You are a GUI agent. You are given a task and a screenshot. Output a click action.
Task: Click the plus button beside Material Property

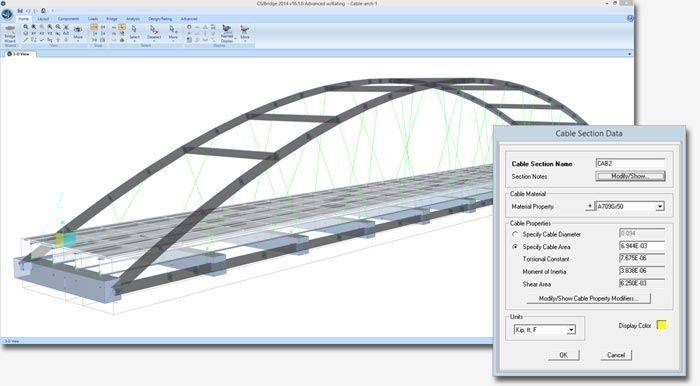point(589,206)
